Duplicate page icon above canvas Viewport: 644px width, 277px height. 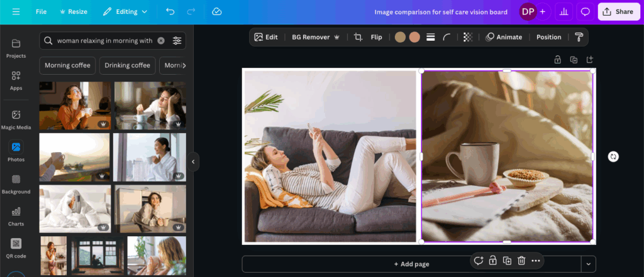tap(574, 60)
